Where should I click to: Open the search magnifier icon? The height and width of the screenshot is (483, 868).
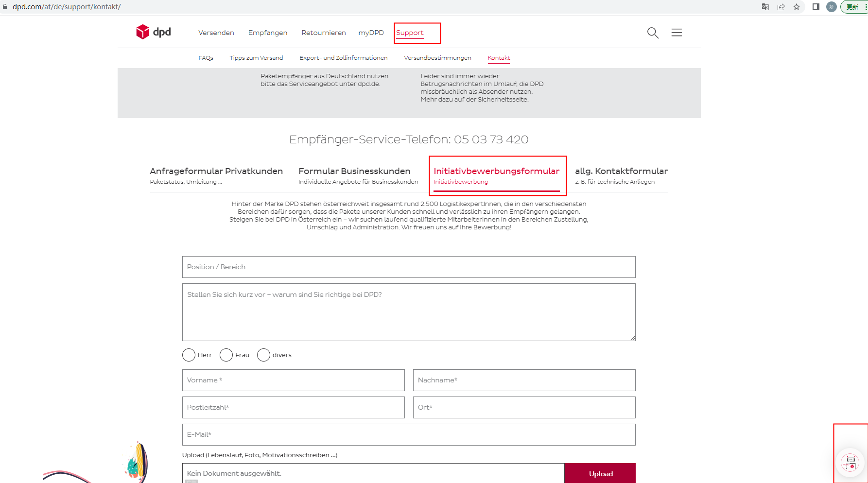(652, 33)
